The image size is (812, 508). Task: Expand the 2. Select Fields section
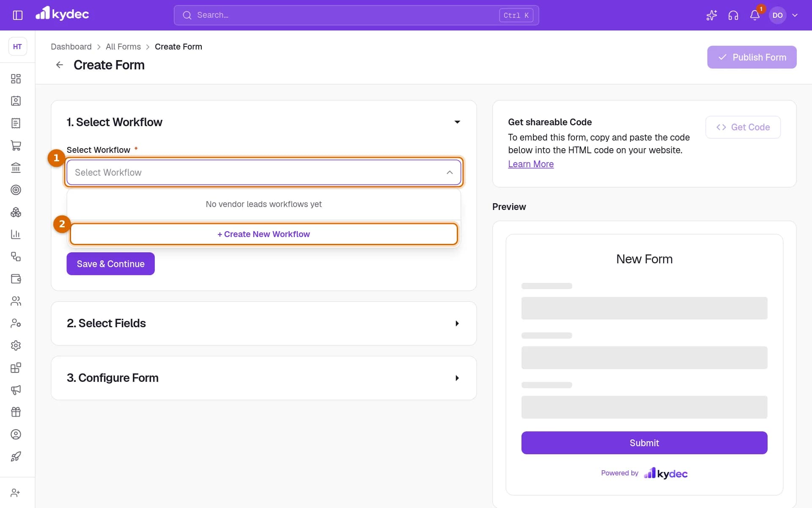(x=263, y=323)
